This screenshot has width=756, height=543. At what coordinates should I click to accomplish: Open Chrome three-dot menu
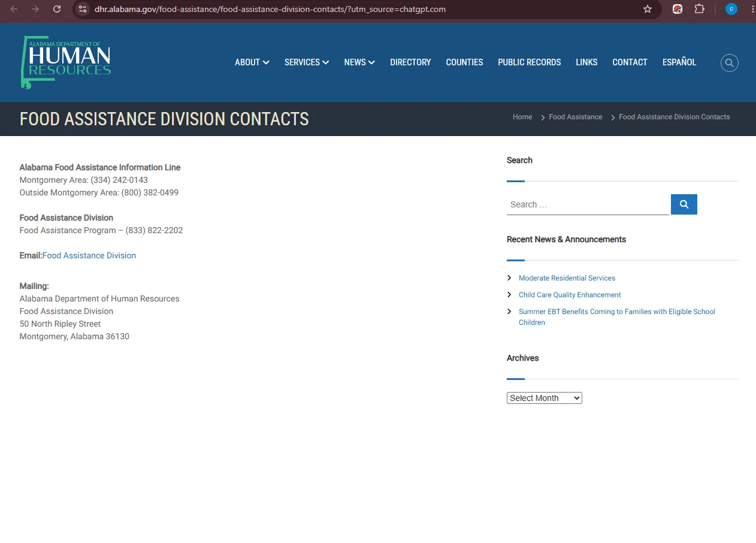(x=752, y=9)
